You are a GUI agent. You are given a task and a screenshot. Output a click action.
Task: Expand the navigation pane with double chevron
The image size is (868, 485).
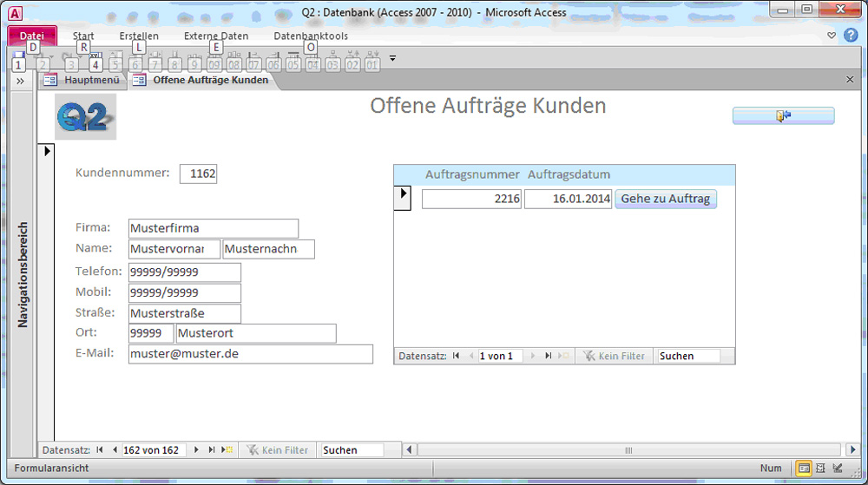coord(21,82)
